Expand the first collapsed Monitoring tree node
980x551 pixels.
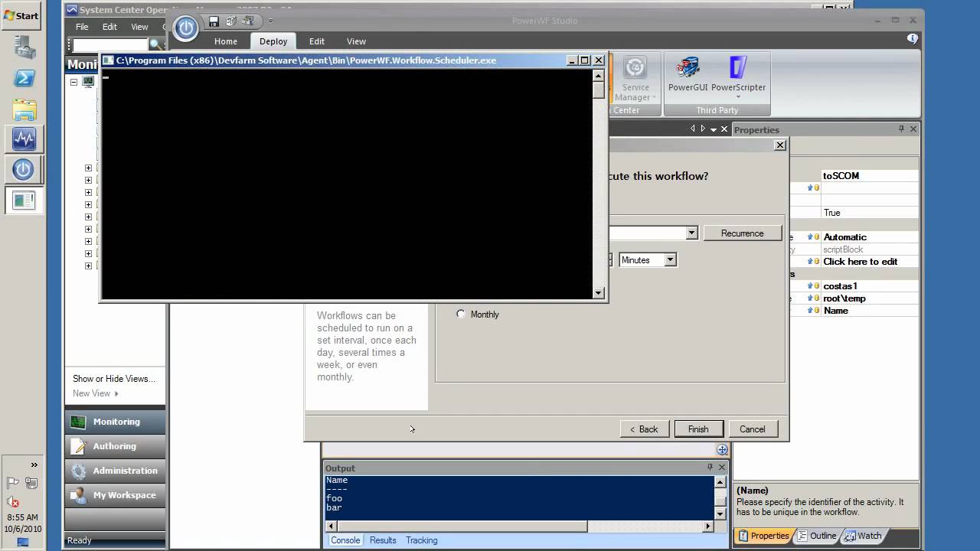88,168
